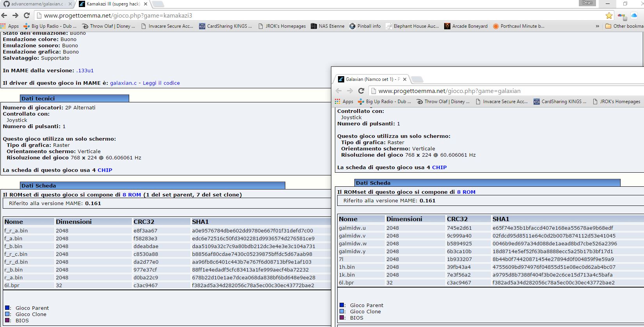This screenshot has height=327, width=644.
Task: Click the CRC32 value 1b933207
Action: pos(459,259)
